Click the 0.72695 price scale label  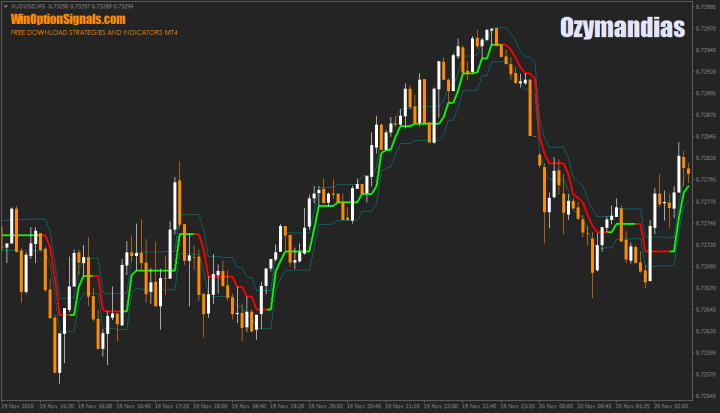pyautogui.click(x=704, y=266)
